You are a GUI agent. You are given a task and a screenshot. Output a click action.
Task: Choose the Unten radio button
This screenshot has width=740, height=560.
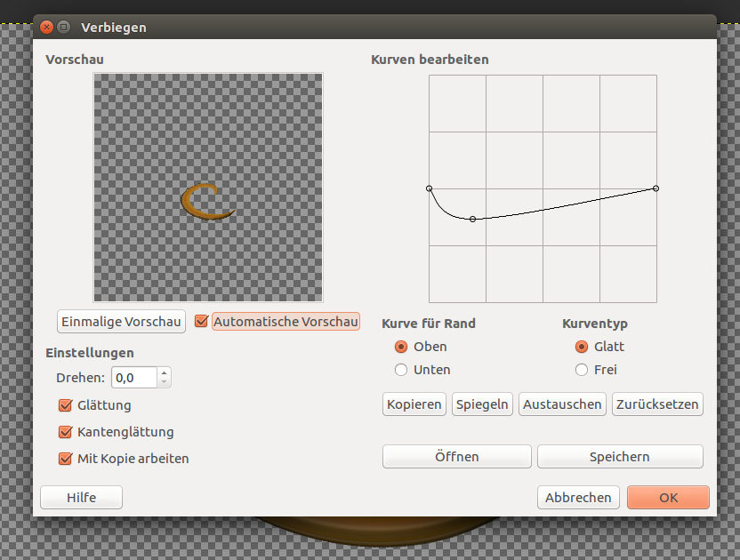[401, 370]
